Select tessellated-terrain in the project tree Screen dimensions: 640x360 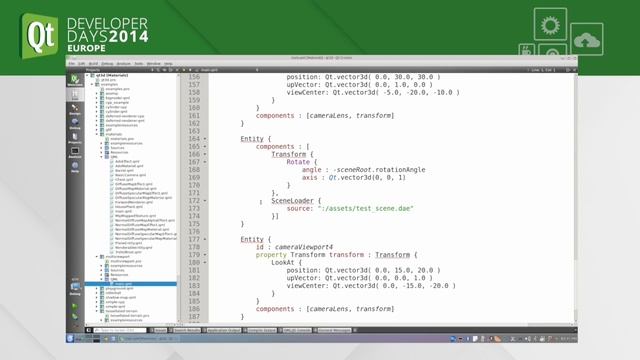pos(122,311)
